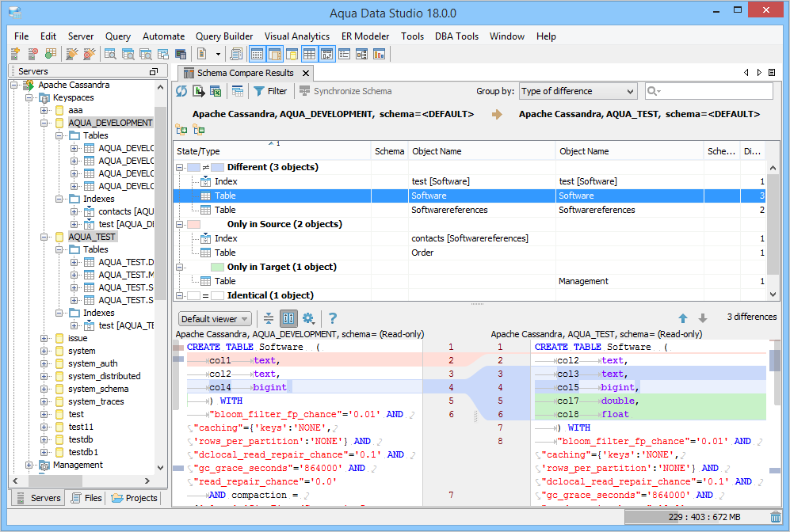Switch to the Projects tab
The image size is (790, 532).
135,498
